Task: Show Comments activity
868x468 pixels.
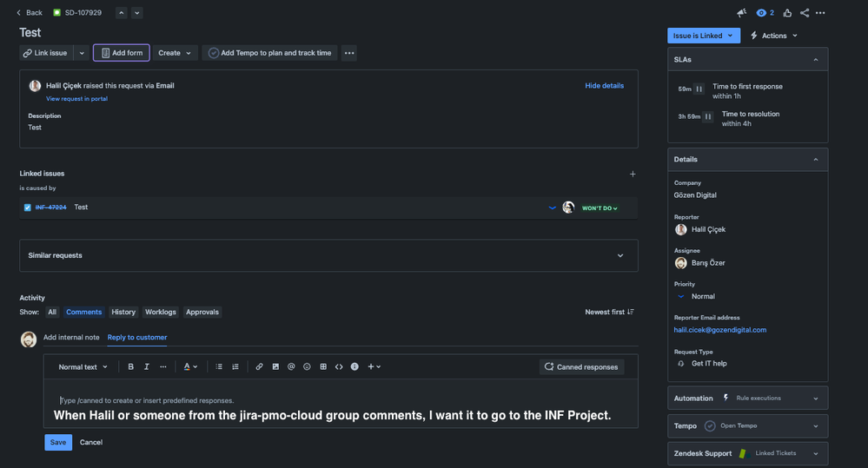Action: tap(84, 312)
